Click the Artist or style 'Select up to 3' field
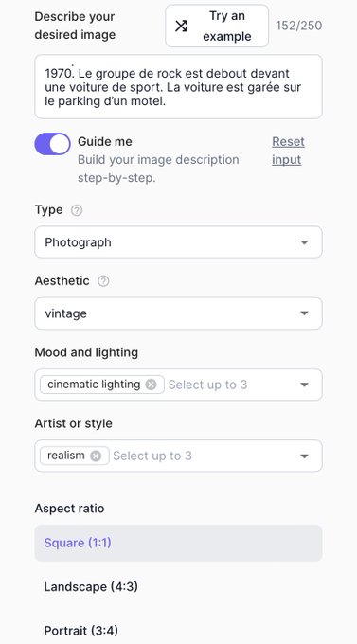This screenshot has width=357, height=644. [152, 456]
